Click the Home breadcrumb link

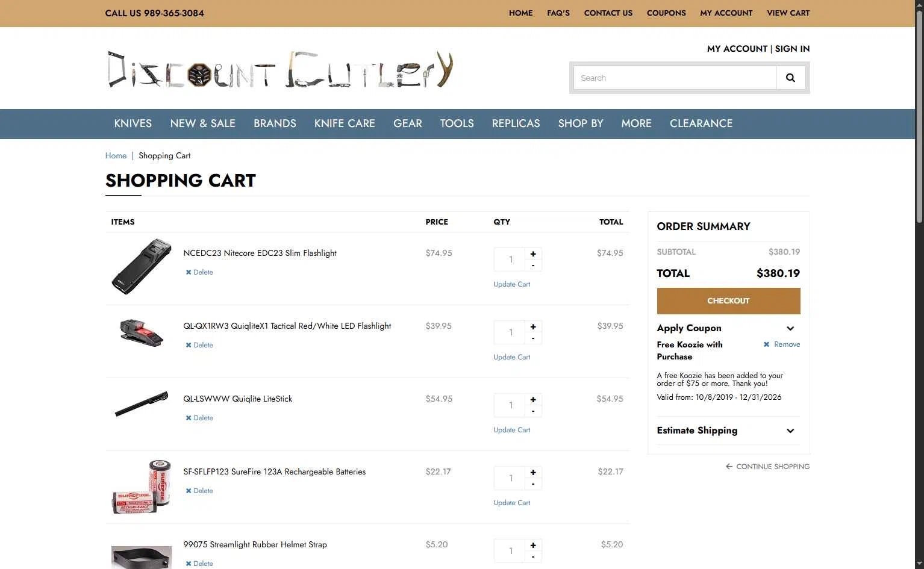(116, 155)
